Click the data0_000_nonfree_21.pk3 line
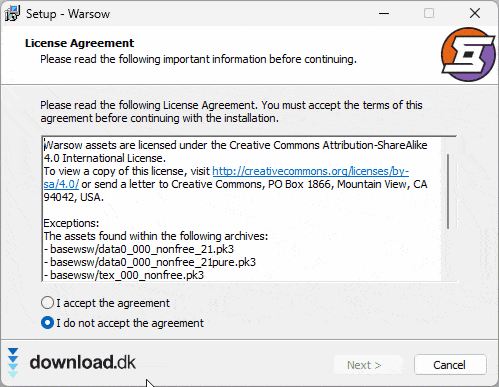Viewport: 499px width, 387px height. (139, 249)
